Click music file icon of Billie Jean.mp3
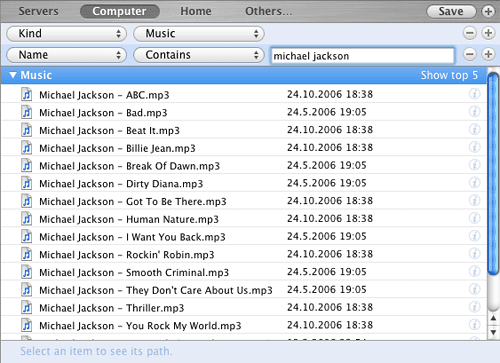Image resolution: width=500 pixels, height=363 pixels. (27, 148)
